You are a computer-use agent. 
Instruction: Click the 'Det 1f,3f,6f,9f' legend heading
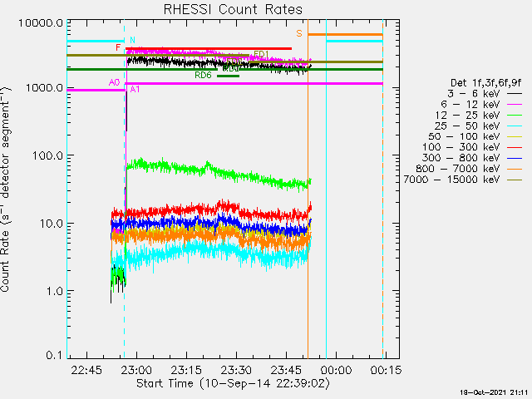pyautogui.click(x=485, y=83)
